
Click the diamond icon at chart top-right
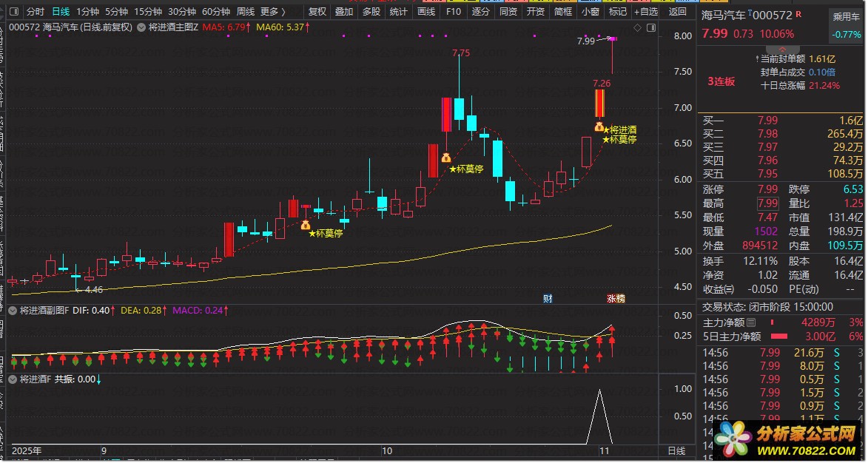[x=637, y=27]
